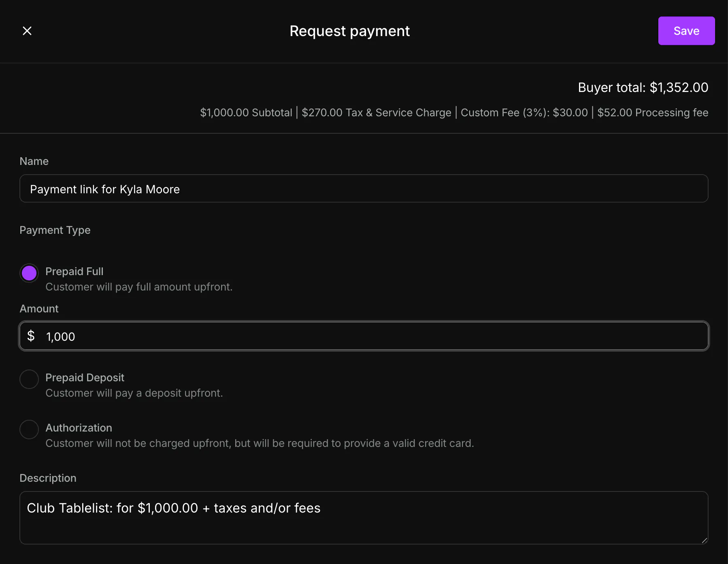Click the Prepaid Full label text

[75, 271]
